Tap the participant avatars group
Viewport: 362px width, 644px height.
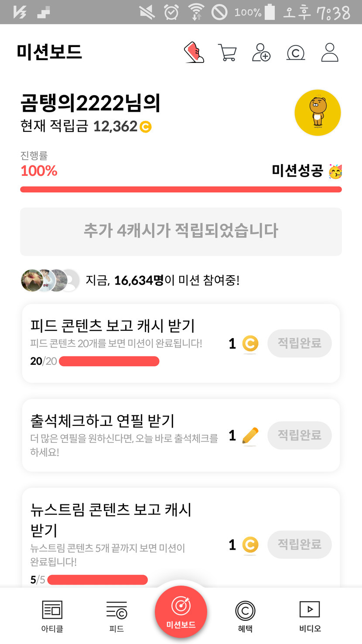coord(50,280)
